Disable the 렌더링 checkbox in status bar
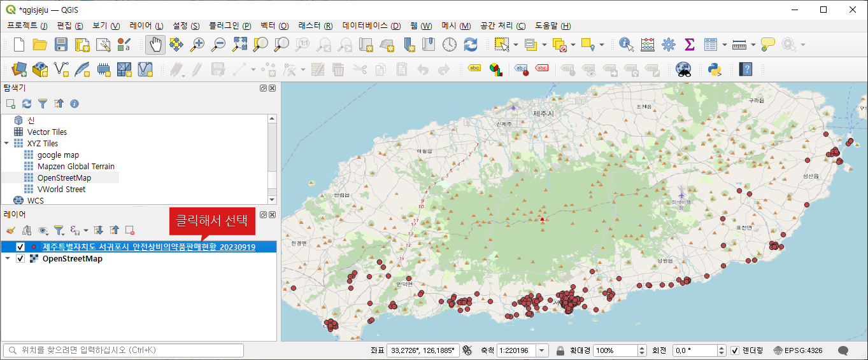The width and height of the screenshot is (868, 360). click(x=735, y=350)
